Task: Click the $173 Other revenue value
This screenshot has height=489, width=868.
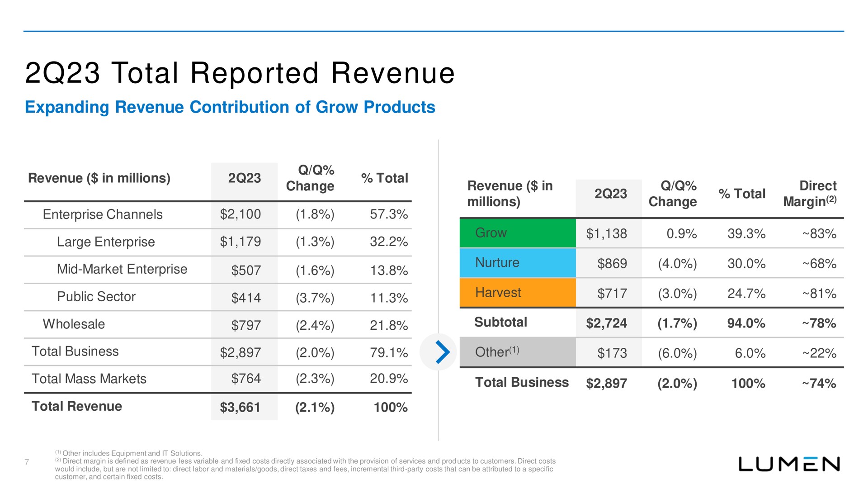Action: (612, 353)
